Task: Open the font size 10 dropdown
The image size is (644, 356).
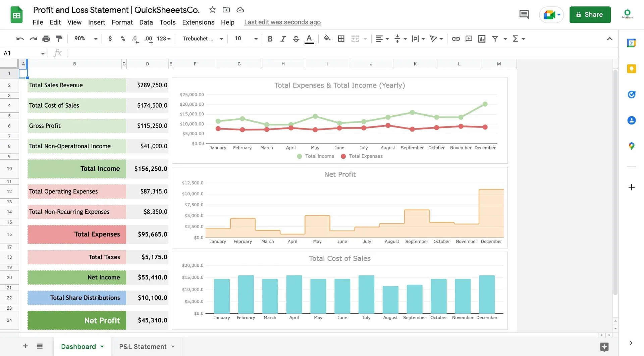Action: [246, 39]
